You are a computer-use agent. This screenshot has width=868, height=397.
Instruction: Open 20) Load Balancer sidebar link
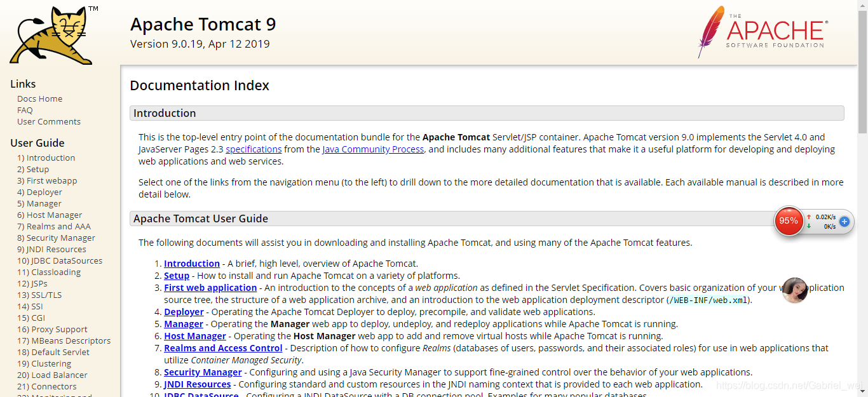(52, 375)
